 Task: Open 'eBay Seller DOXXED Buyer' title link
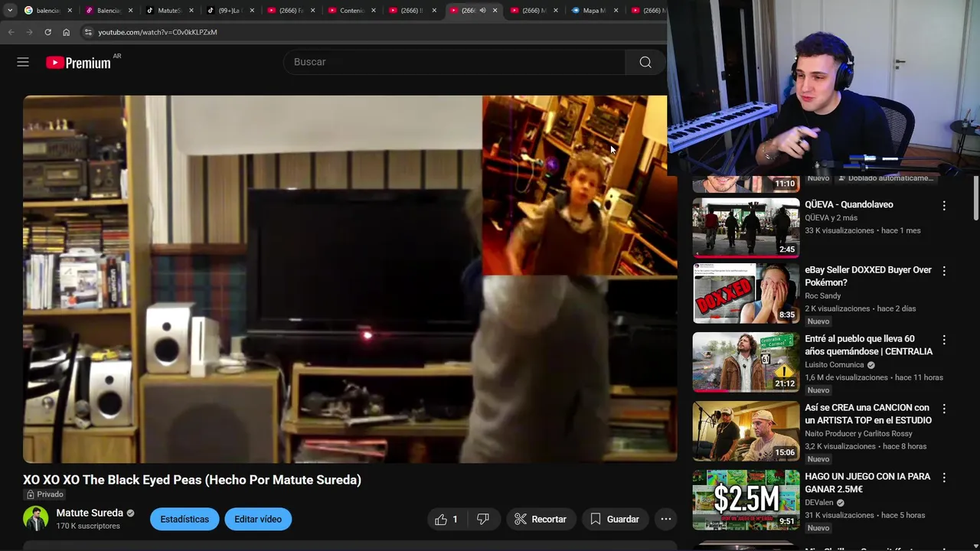[868, 276]
